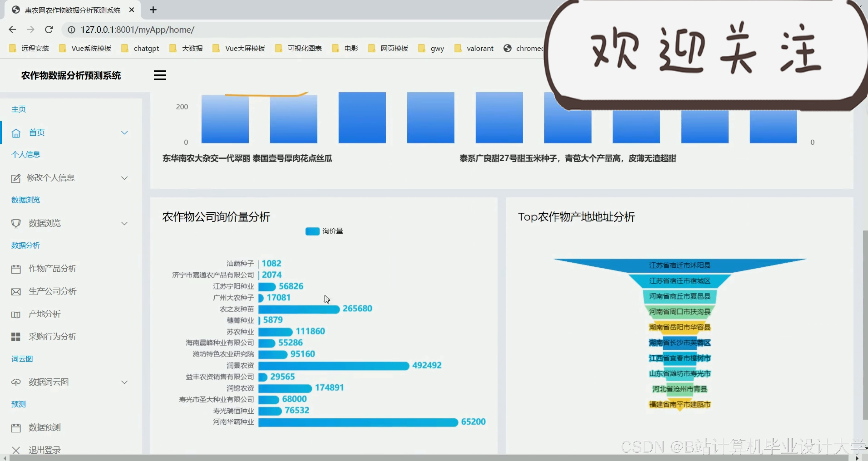Expand the 首页 chevron in the sidebar
This screenshot has height=461, width=868.
[124, 133]
